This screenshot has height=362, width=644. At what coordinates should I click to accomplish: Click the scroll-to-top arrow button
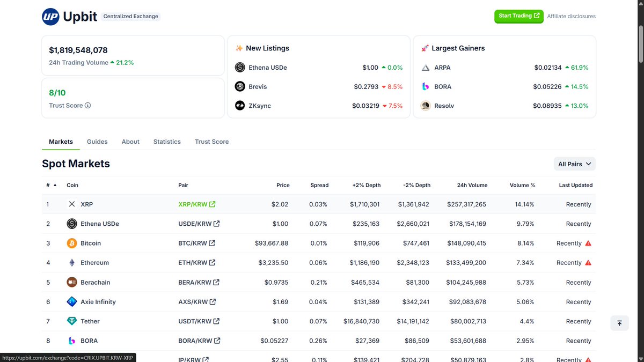pos(619,323)
